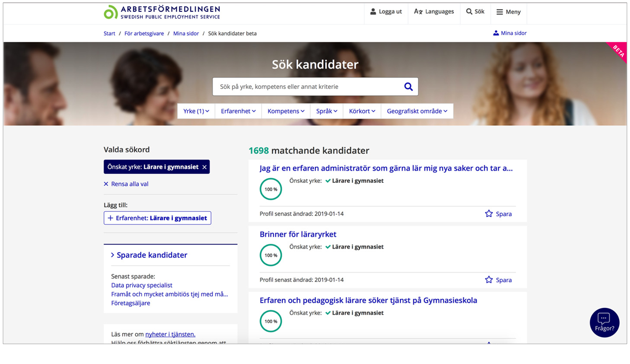Open candidate 'Erfaren och pedagogisk lärare' profile
Viewport: 630px width, 364px height.
coord(368,301)
